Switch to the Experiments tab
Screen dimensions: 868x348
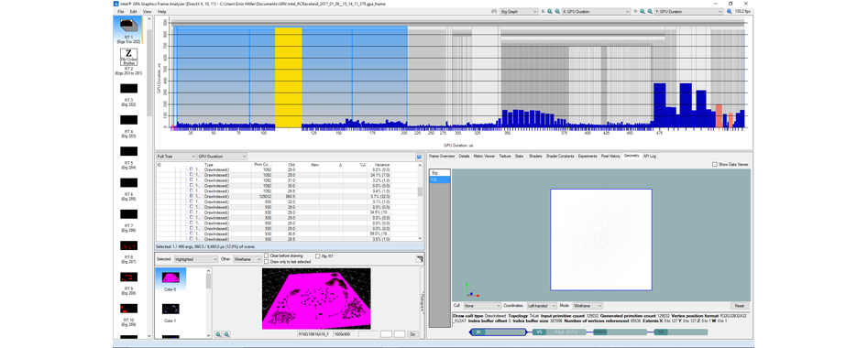pos(587,156)
